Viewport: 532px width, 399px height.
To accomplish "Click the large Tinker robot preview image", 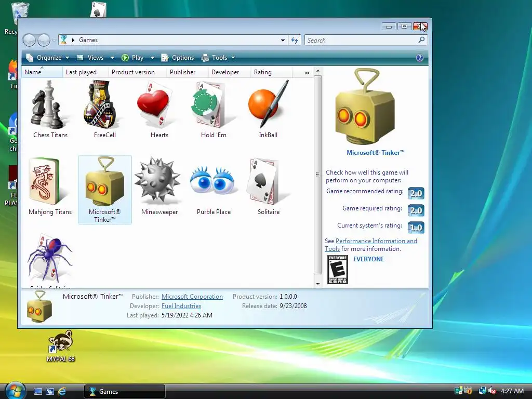I will click(365, 107).
